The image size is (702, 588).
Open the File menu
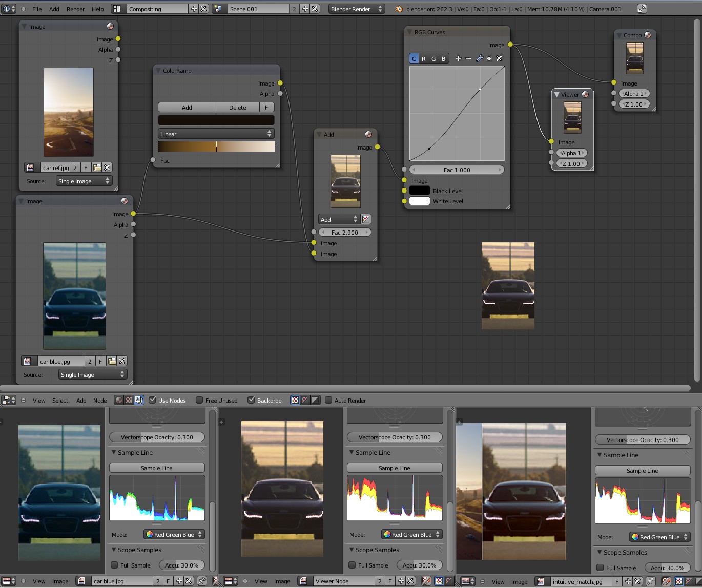[x=37, y=9]
